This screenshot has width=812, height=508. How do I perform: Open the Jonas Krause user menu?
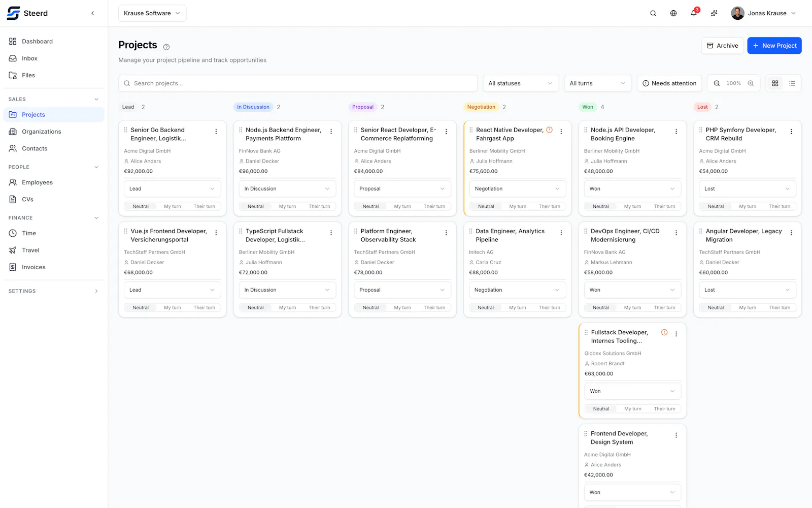(764, 13)
